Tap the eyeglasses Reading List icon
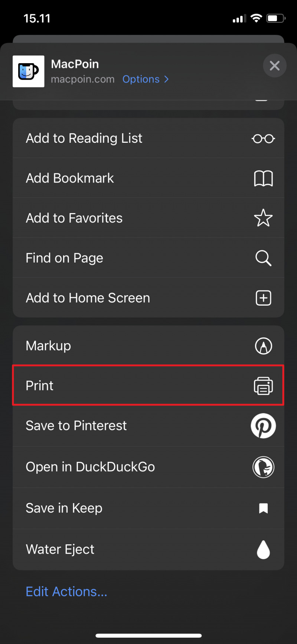 coord(263,139)
